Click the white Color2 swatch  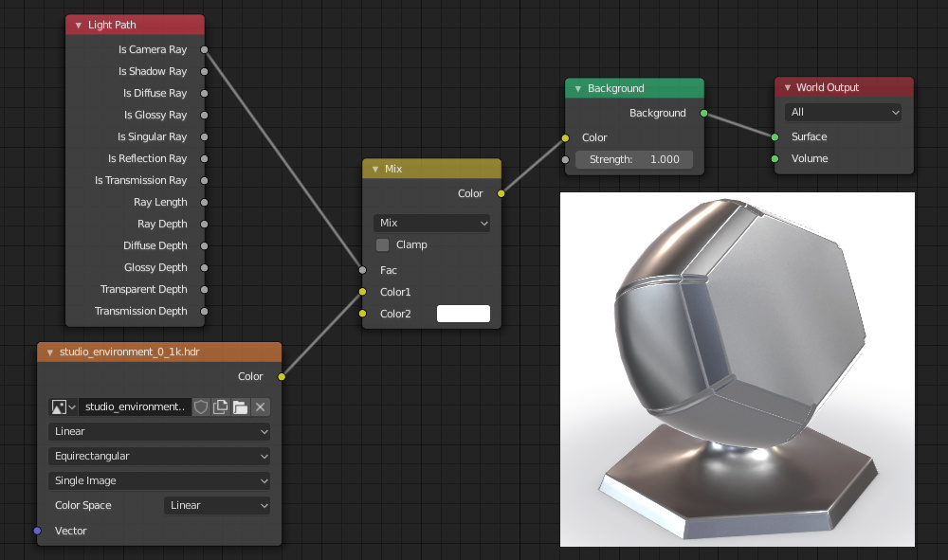(464, 314)
